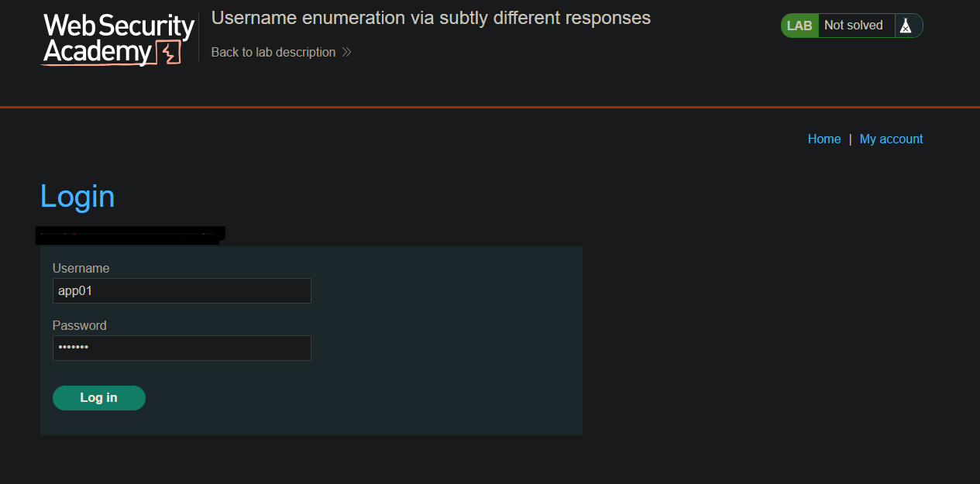Click the Password label text
This screenshot has width=980, height=484.
(79, 326)
